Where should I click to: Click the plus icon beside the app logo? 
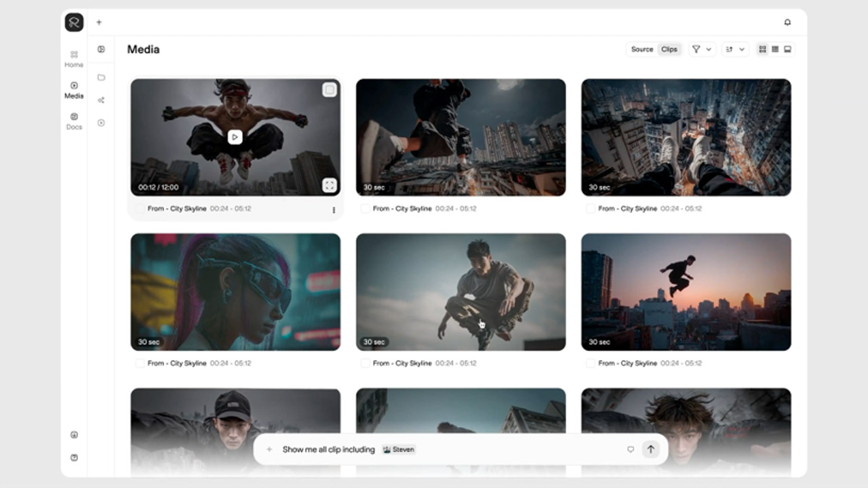point(99,22)
